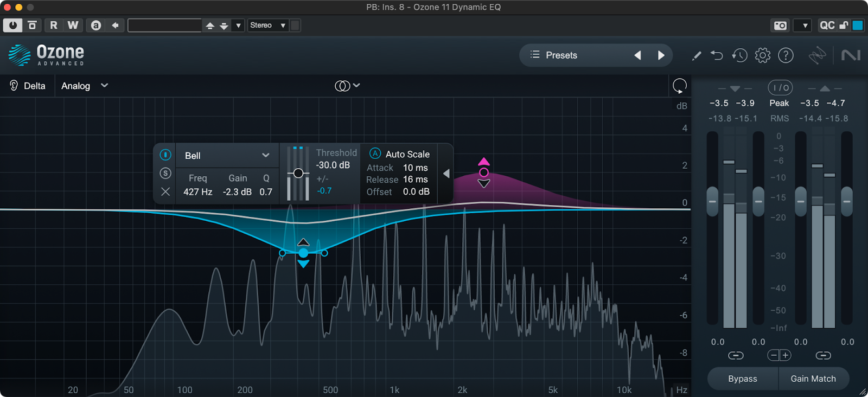The image size is (868, 397).
Task: Click the cyan down arrow below node
Action: [x=303, y=264]
